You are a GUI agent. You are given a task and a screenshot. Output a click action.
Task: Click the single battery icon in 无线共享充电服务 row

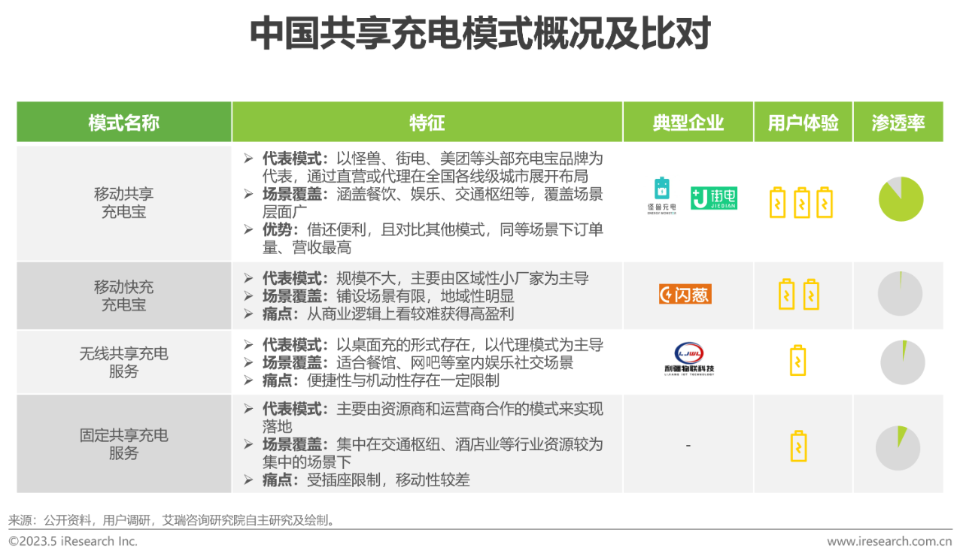coord(797,360)
